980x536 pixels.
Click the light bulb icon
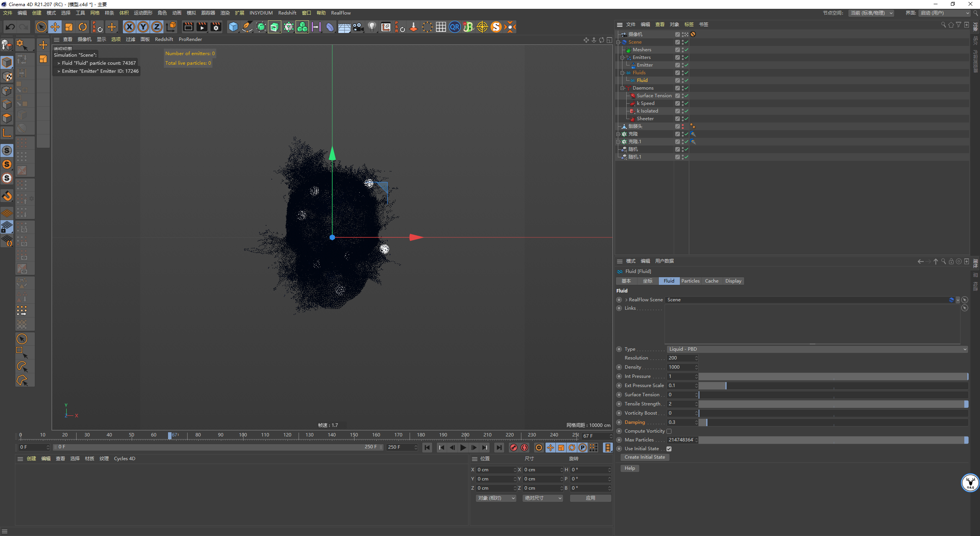tap(372, 27)
